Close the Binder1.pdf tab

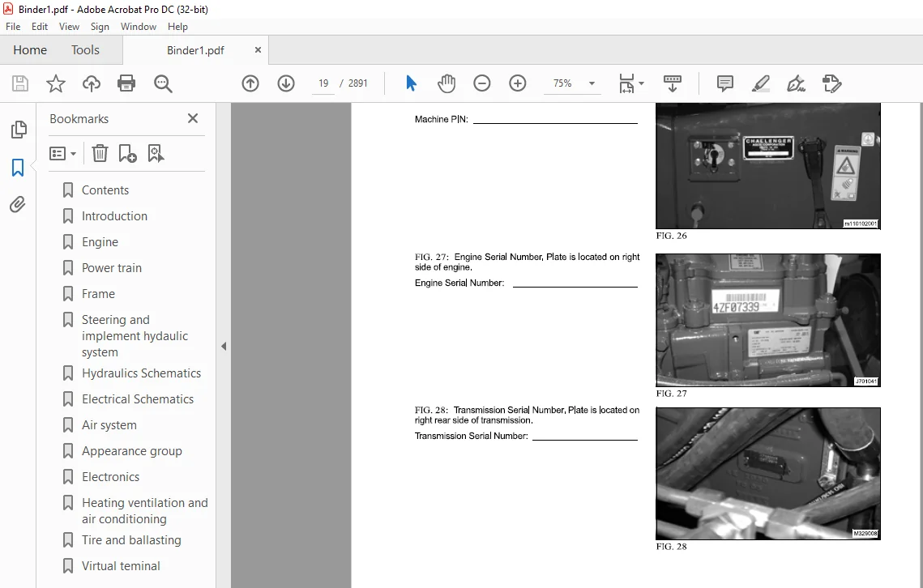[258, 50]
